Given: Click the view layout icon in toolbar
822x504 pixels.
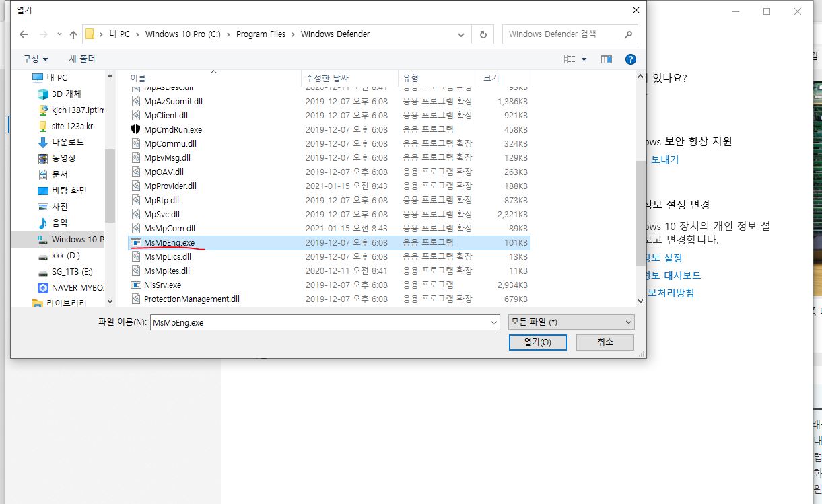Looking at the screenshot, I should coord(570,59).
